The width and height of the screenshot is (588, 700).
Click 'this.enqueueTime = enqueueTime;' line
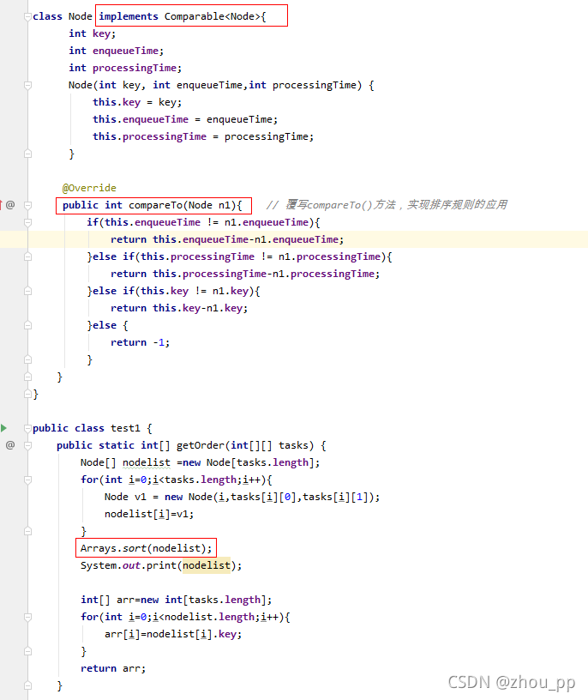[185, 119]
